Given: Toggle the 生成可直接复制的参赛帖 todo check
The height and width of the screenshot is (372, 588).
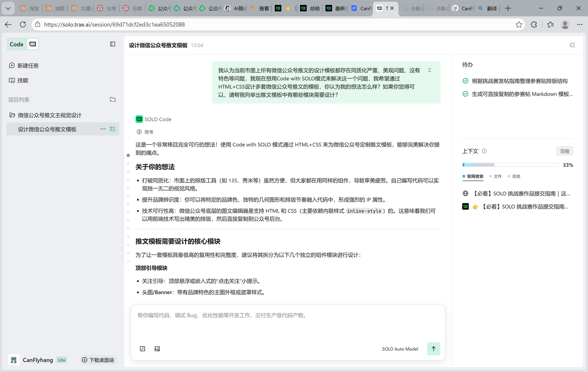Looking at the screenshot, I should click(x=465, y=94).
